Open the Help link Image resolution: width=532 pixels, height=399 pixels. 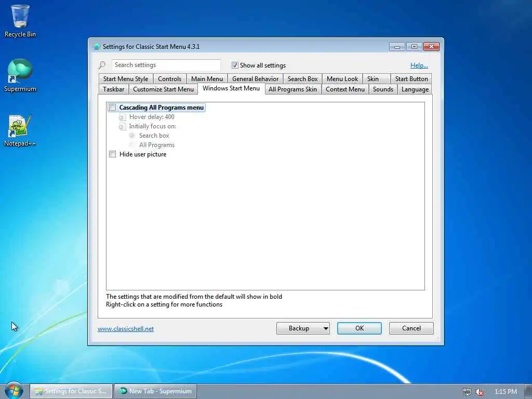[x=419, y=65]
